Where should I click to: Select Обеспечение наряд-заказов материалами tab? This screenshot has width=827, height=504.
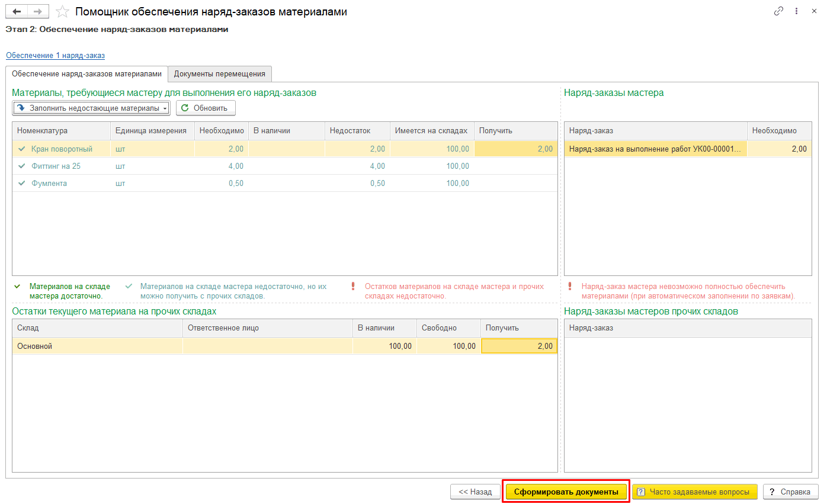coord(86,73)
